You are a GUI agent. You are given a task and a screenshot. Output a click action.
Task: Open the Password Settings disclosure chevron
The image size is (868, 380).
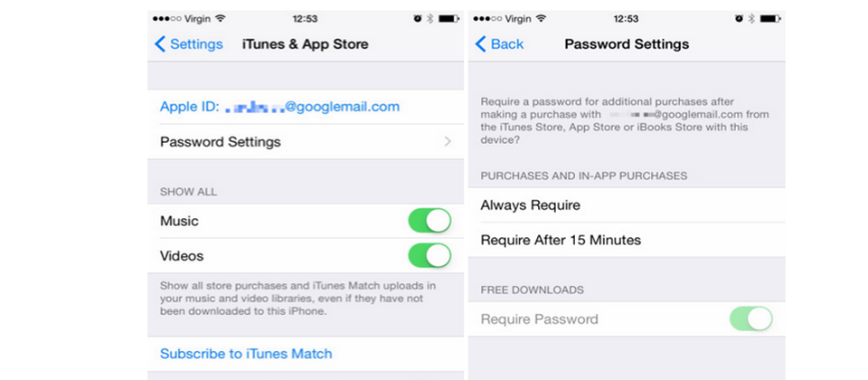click(x=448, y=142)
